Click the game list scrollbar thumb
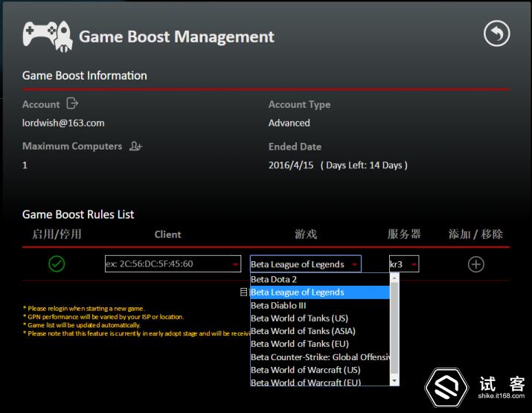This screenshot has width=532, height=413. pyautogui.click(x=394, y=327)
